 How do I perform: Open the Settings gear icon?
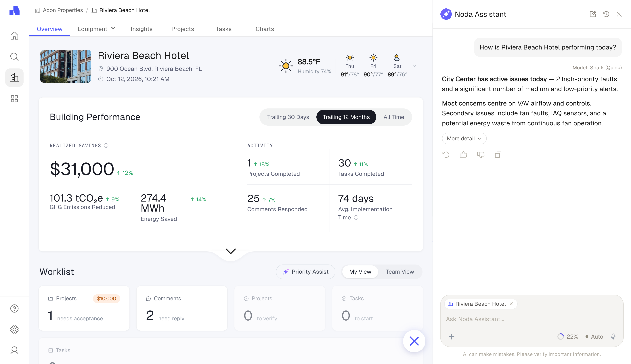coord(14,329)
